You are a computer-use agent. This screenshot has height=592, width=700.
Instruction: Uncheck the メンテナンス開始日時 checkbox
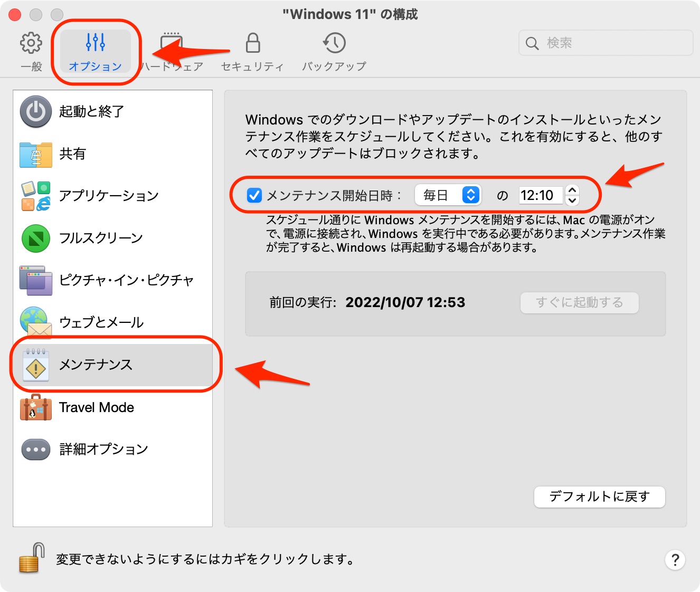click(254, 195)
